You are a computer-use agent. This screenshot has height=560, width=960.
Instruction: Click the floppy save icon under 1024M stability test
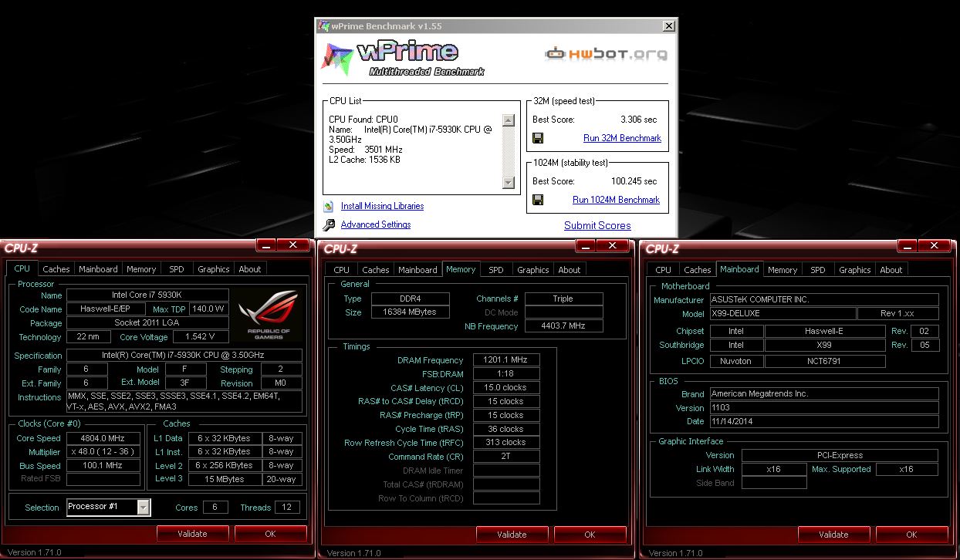click(x=538, y=200)
